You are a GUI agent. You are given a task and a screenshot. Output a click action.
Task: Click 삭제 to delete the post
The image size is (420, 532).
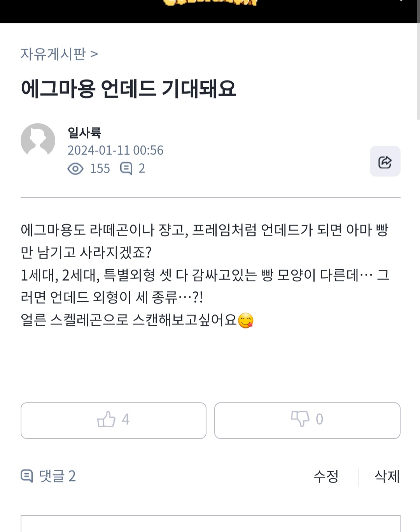[387, 476]
